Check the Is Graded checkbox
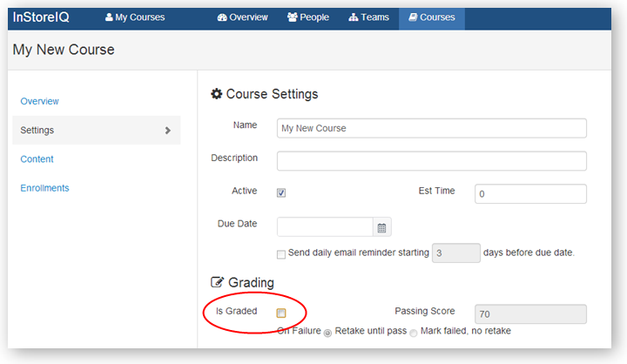The width and height of the screenshot is (627, 364). click(281, 313)
